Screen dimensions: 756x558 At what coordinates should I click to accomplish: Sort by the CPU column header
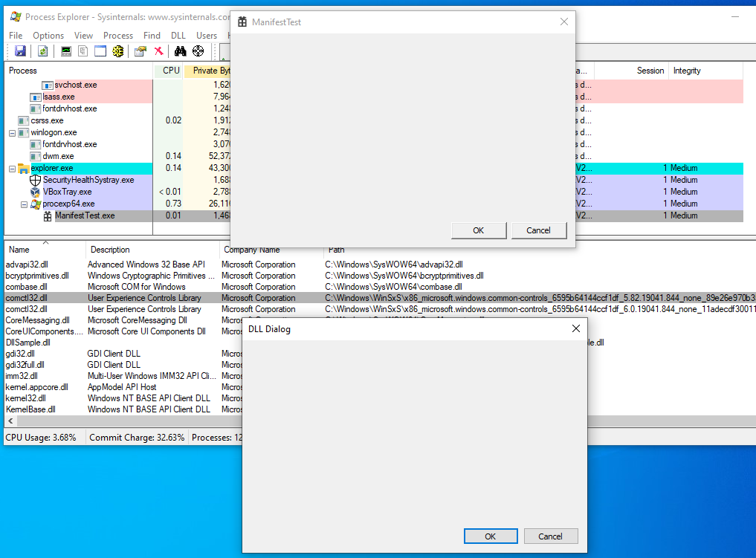pos(169,71)
